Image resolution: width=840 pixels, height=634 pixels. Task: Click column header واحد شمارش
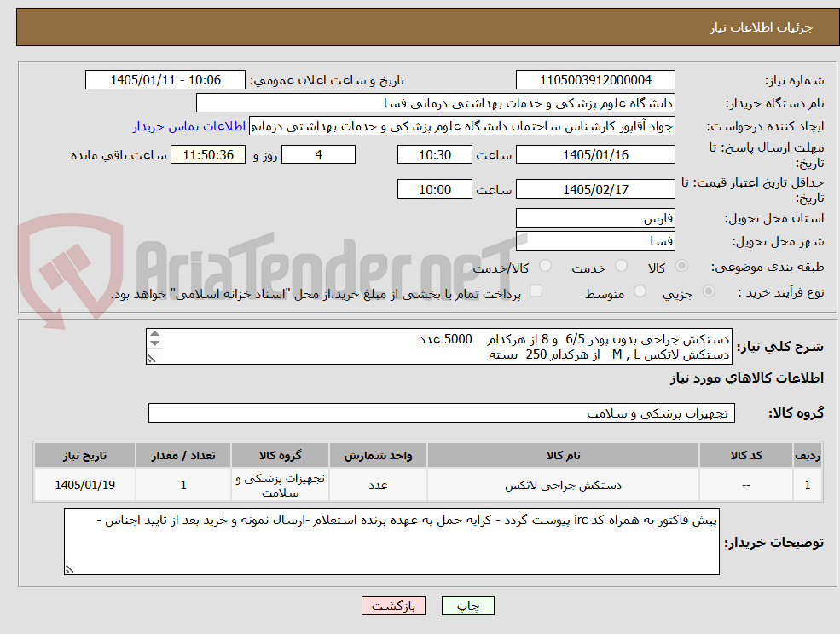point(378,455)
